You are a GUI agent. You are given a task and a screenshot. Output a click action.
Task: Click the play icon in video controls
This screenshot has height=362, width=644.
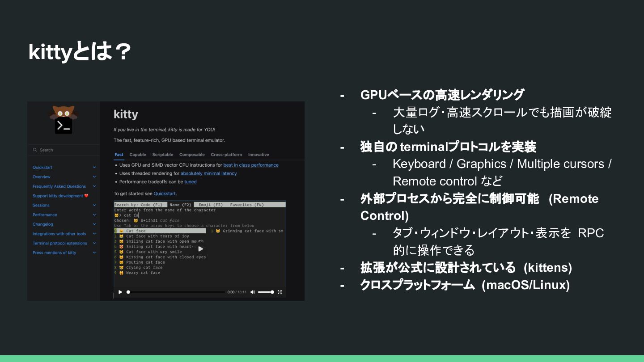pos(120,292)
